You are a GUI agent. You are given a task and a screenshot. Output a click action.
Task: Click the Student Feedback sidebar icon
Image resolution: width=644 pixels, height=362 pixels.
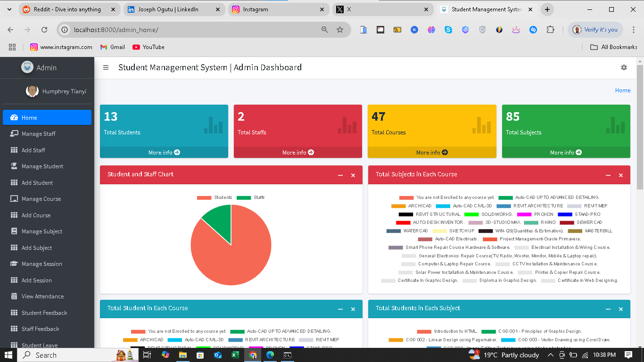15,313
